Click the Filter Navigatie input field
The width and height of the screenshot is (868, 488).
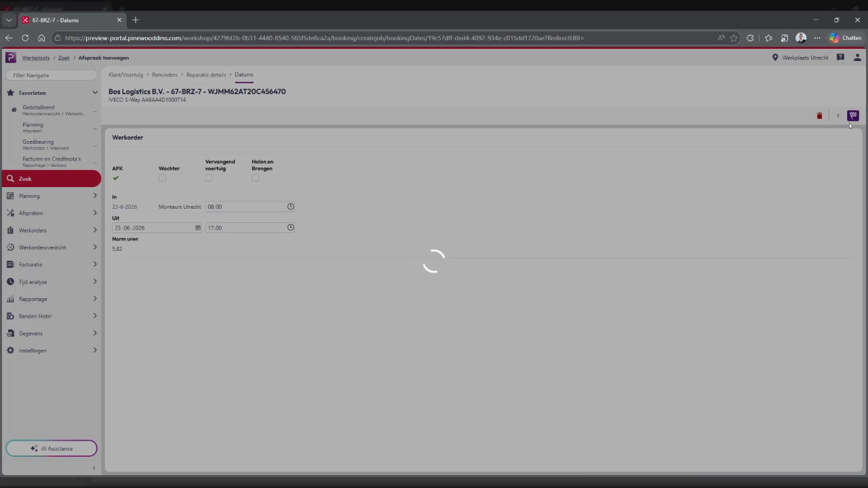pyautogui.click(x=52, y=75)
